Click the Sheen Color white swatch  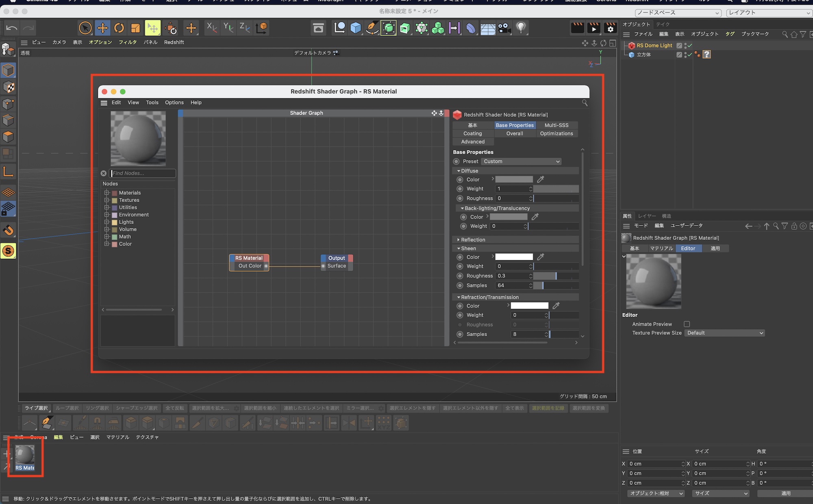514,257
